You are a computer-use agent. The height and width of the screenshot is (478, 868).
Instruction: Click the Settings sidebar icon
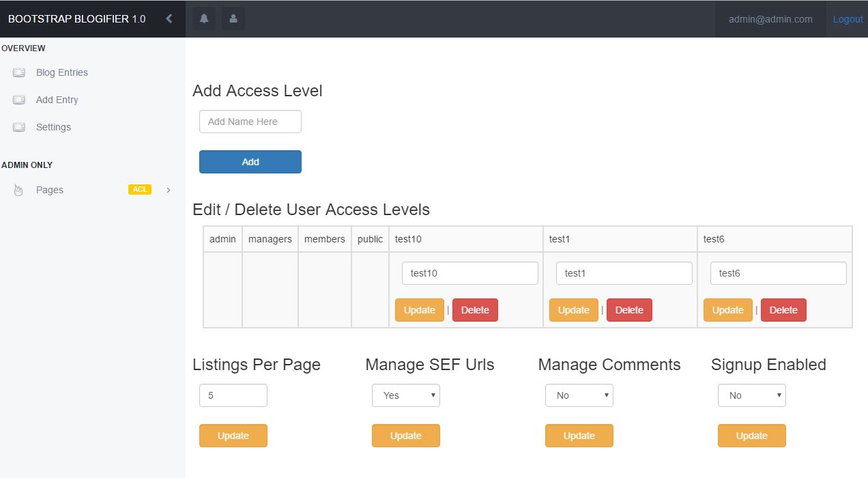pyautogui.click(x=19, y=127)
